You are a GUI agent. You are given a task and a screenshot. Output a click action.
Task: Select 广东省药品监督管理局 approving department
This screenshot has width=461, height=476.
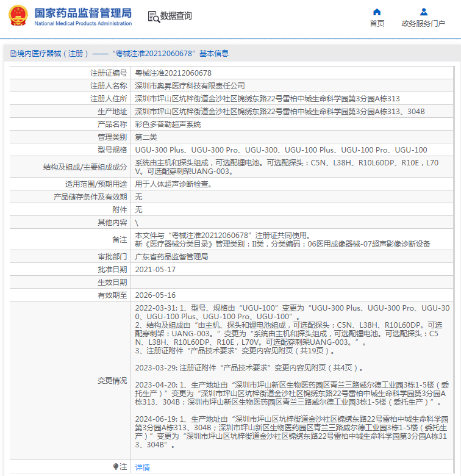tap(171, 256)
